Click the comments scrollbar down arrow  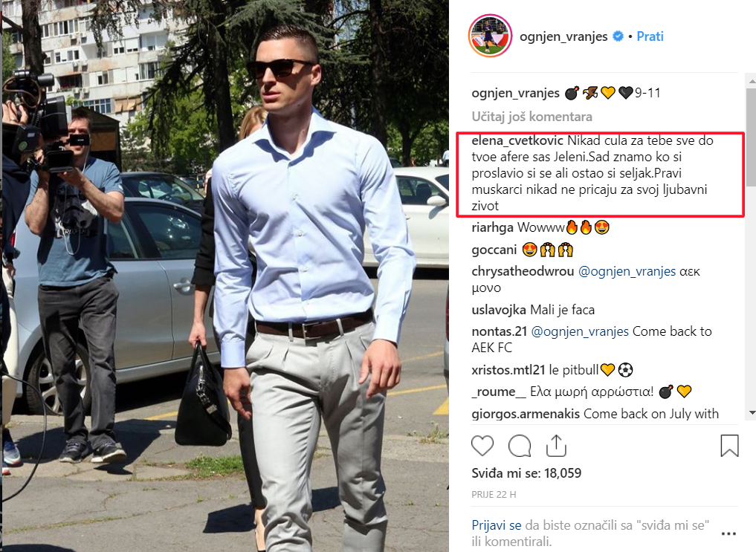pos(752,413)
